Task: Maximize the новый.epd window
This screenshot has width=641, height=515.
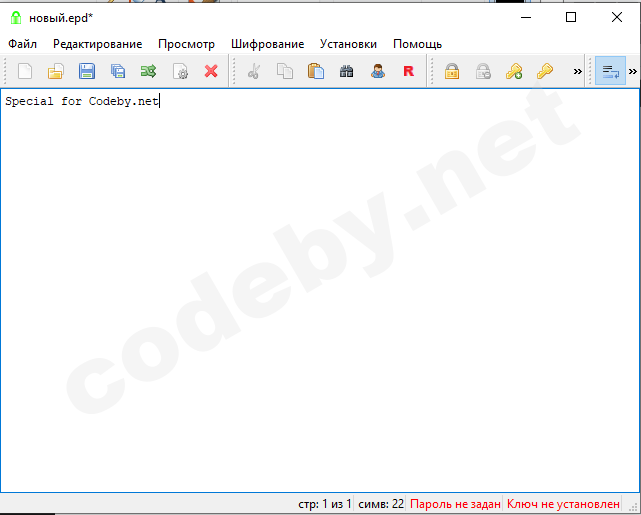Action: coord(571,17)
